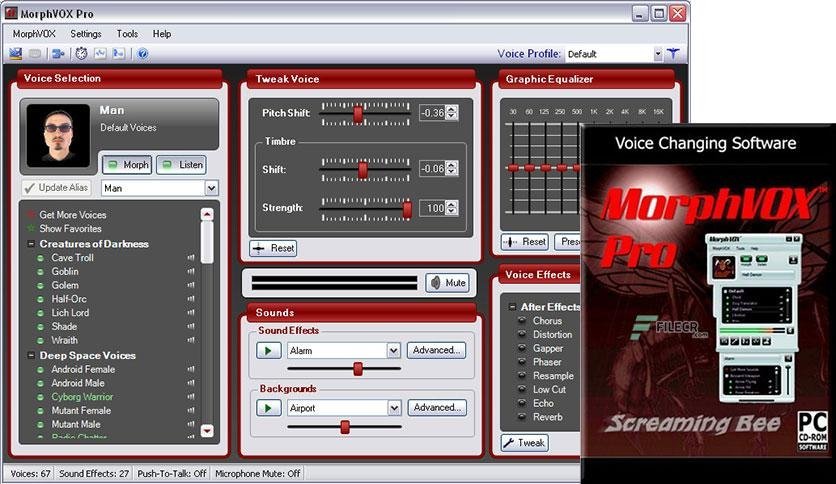Open Advanced options for Sound Effects
Screen dimensions: 836x484
[x=436, y=350]
